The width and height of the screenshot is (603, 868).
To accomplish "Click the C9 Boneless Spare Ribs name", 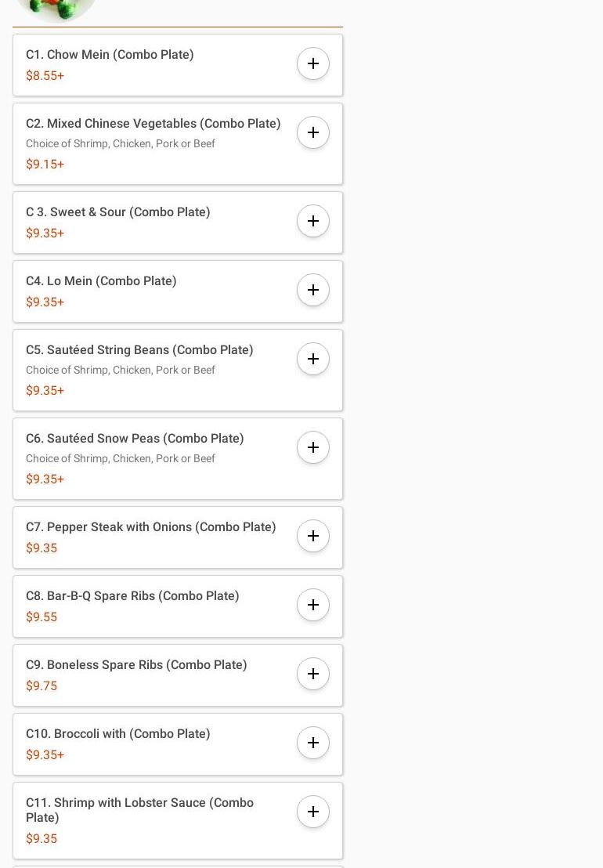I will (x=136, y=664).
